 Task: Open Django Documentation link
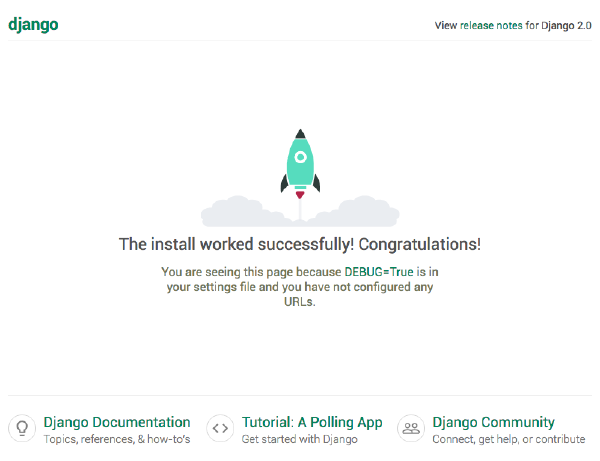pyautogui.click(x=117, y=422)
